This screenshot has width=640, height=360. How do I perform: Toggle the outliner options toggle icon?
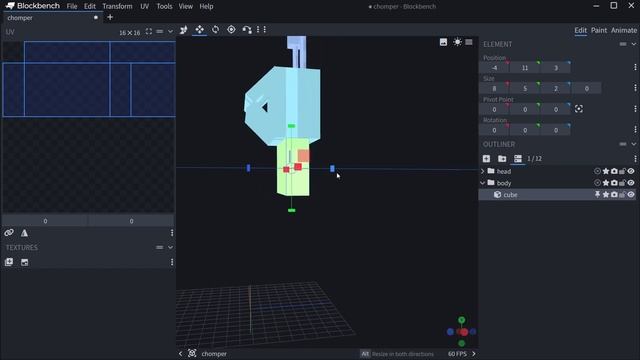pyautogui.click(x=518, y=158)
